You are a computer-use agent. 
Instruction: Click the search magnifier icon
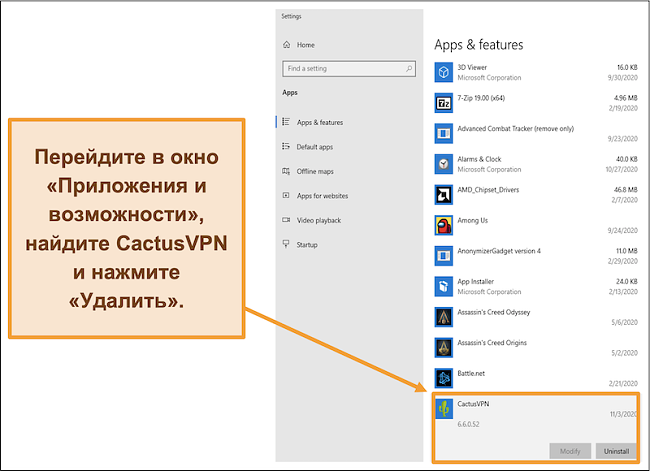click(x=409, y=68)
